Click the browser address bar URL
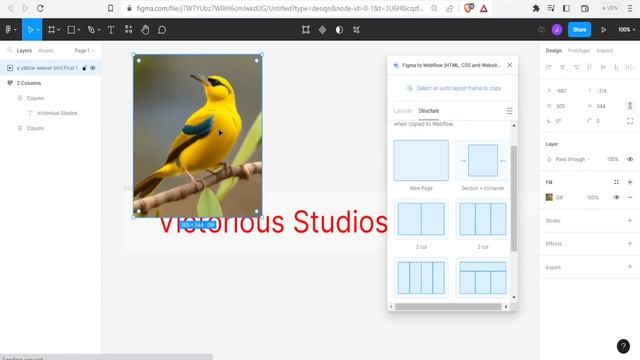Screen dimensions: 640x360 (279, 8)
